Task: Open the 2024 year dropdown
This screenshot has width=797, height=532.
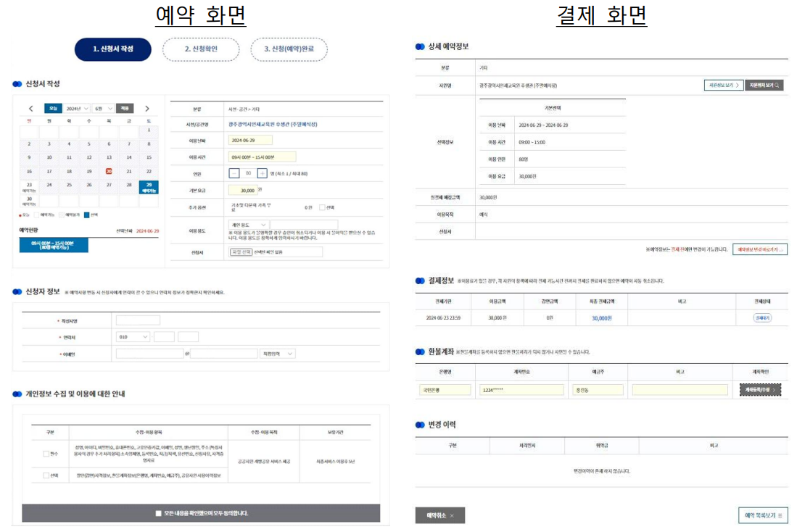Action: click(x=77, y=108)
